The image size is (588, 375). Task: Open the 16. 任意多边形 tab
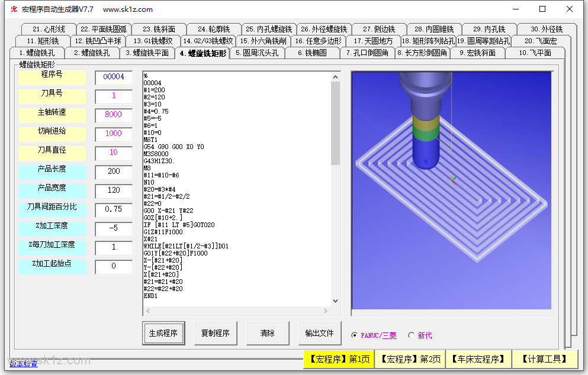(319, 41)
